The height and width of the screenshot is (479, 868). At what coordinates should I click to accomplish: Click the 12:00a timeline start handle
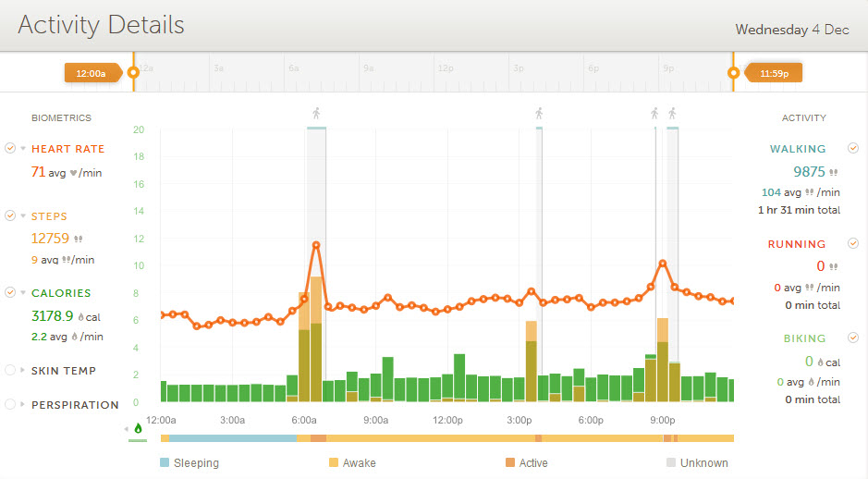pyautogui.click(x=92, y=72)
